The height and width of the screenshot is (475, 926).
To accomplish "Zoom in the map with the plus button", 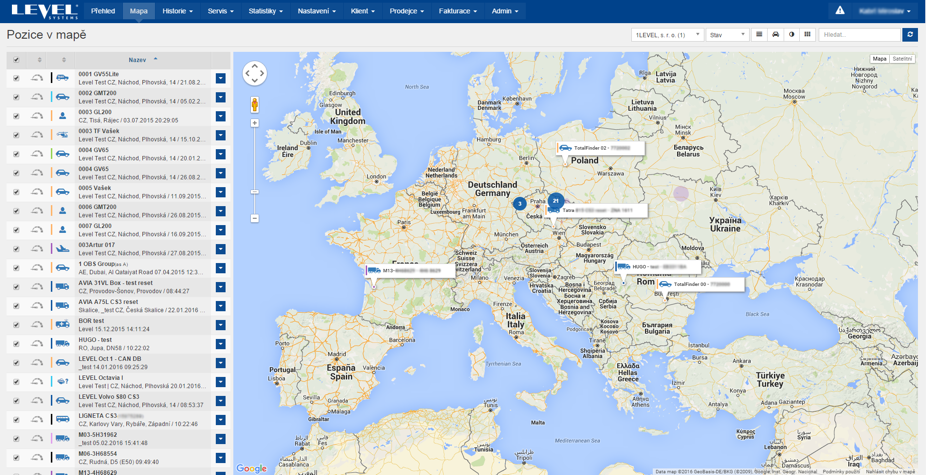I will pos(255,123).
